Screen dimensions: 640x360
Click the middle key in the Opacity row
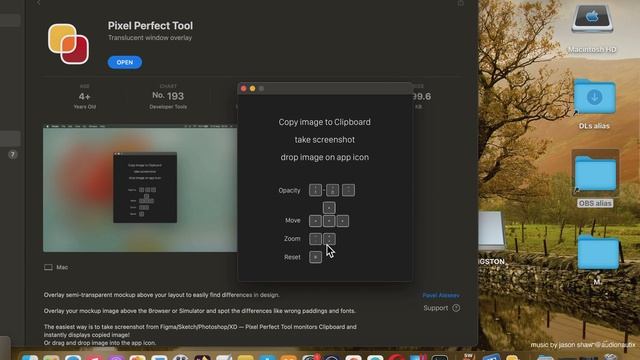click(x=332, y=190)
